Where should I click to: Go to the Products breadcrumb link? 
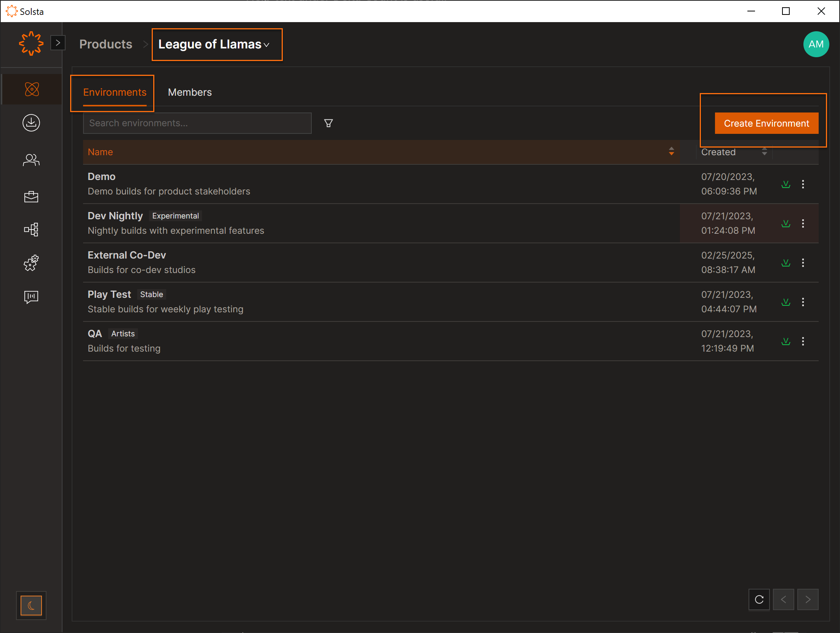coord(106,45)
